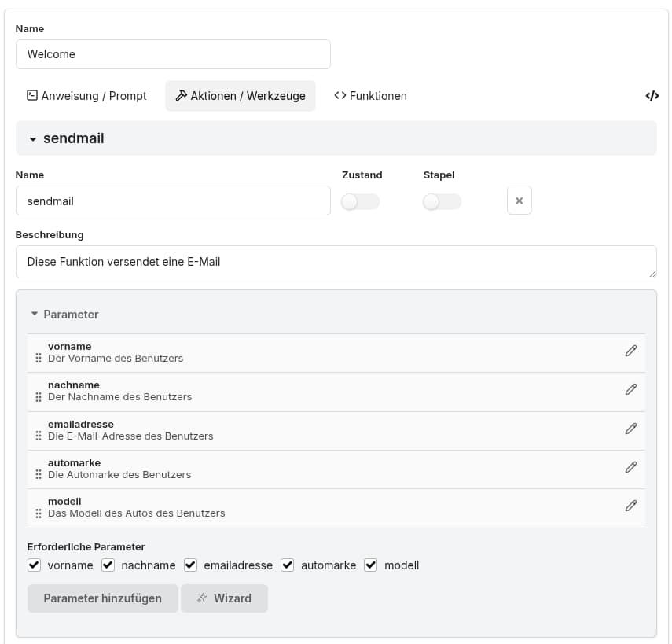
Task: Grab the drag handle of the vorname row
Action: click(39, 358)
